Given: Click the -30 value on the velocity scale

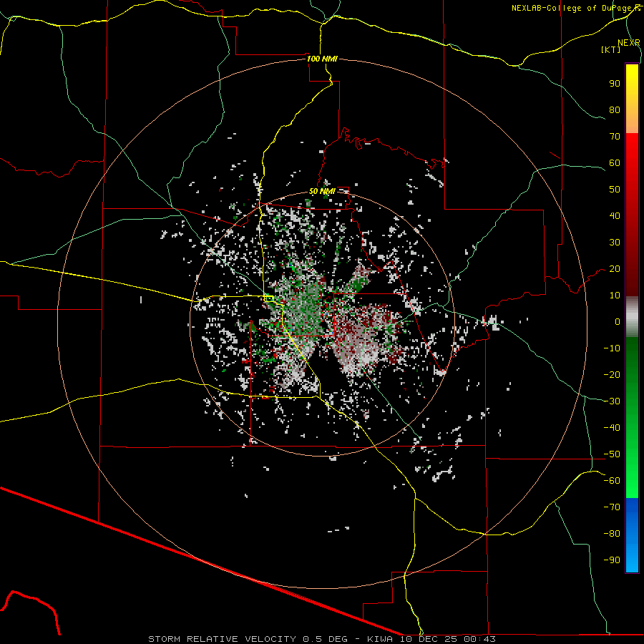Looking at the screenshot, I should tap(612, 401).
